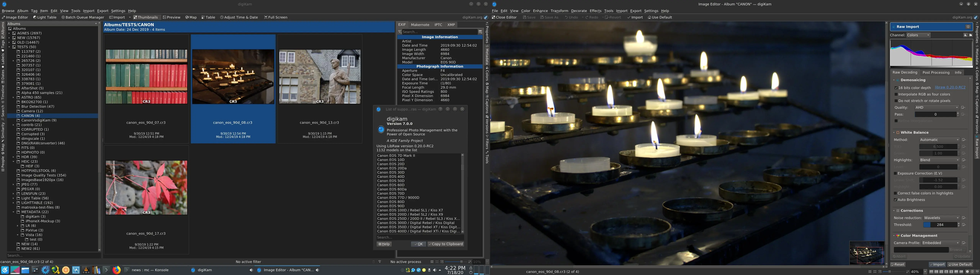Image resolution: width=980 pixels, height=275 pixels.
Task: Open Map view from the main toolbar
Action: coord(191,17)
